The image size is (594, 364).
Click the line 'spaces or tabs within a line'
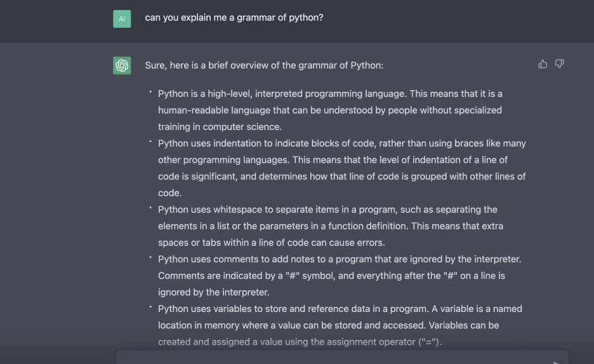pos(271,242)
